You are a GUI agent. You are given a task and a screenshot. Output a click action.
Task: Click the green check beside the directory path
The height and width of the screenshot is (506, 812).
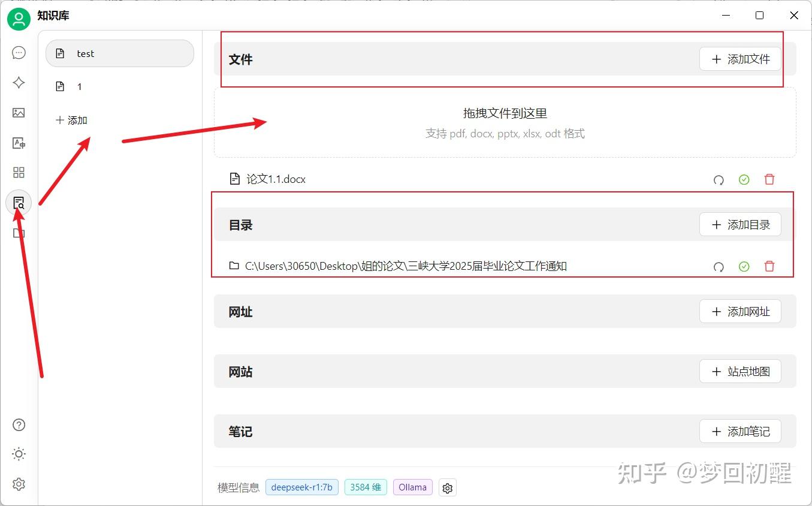click(x=744, y=266)
